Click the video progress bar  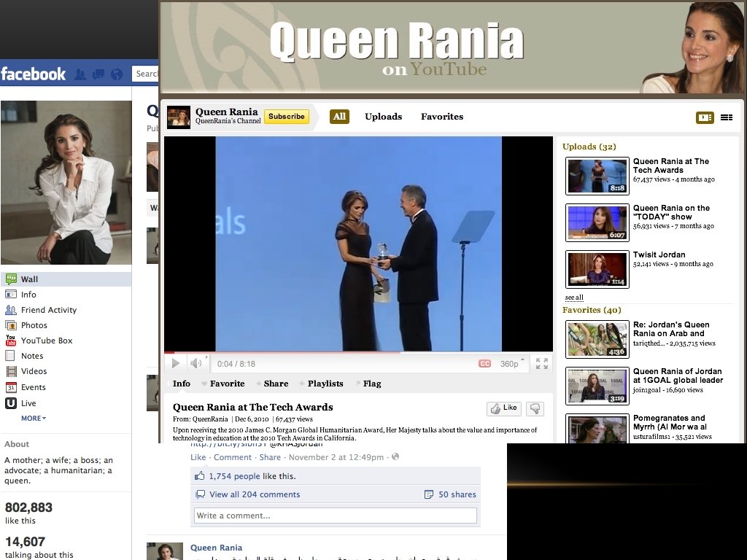(358, 353)
